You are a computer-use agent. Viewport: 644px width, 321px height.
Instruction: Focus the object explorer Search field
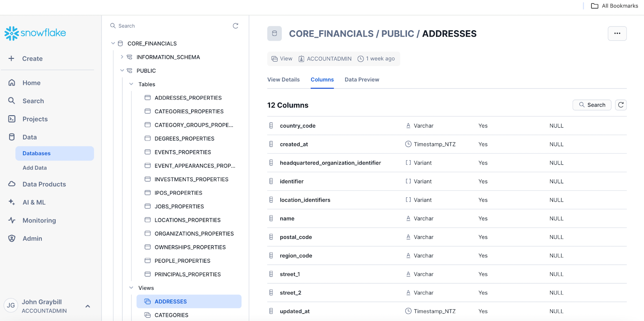tap(169, 26)
